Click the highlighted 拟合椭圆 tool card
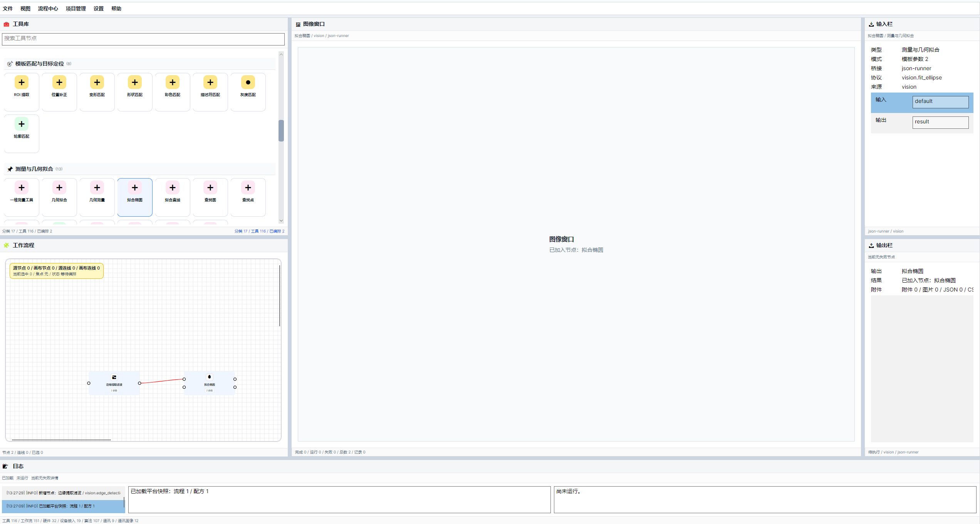Viewport: 980px width, 524px height. click(x=135, y=197)
